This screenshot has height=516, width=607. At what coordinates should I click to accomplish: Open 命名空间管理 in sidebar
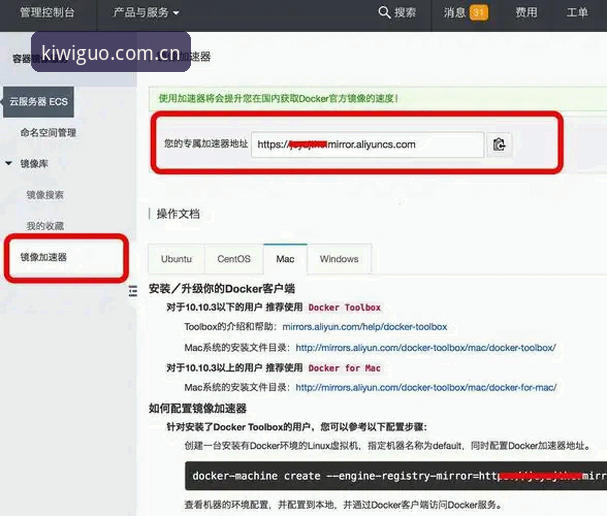point(48,133)
